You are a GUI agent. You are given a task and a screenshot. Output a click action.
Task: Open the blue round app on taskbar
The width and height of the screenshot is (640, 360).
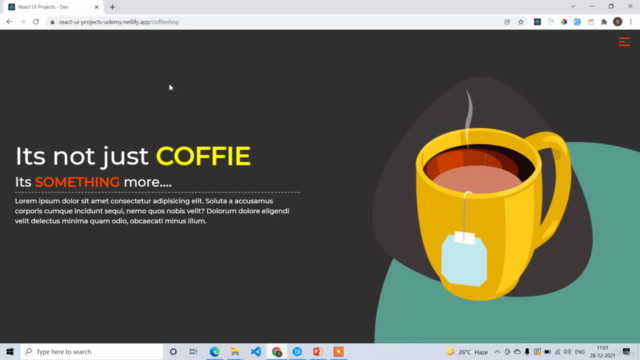pyautogui.click(x=297, y=351)
